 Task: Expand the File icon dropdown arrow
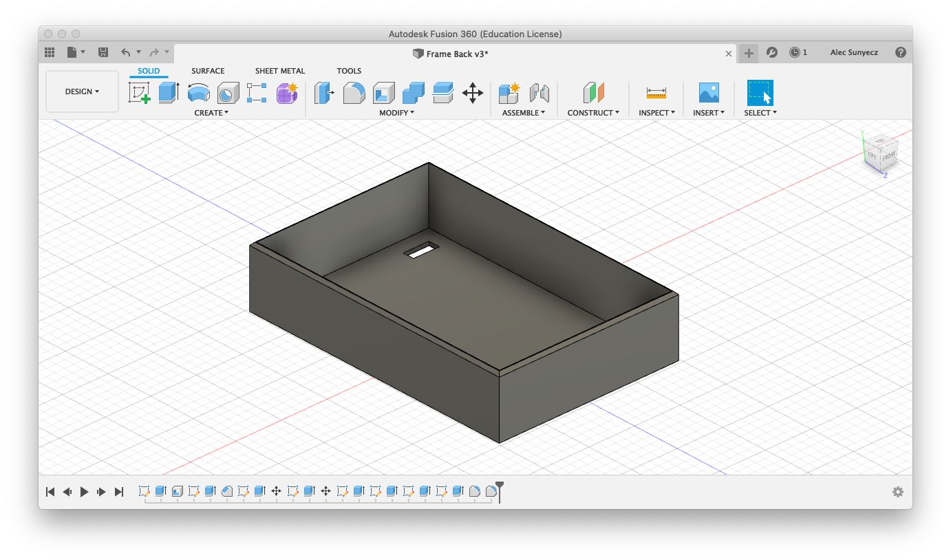tap(83, 52)
